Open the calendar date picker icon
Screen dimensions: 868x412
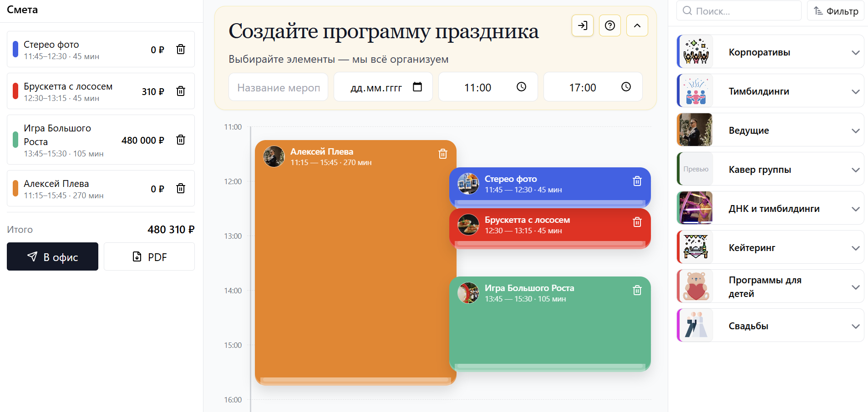(x=417, y=87)
